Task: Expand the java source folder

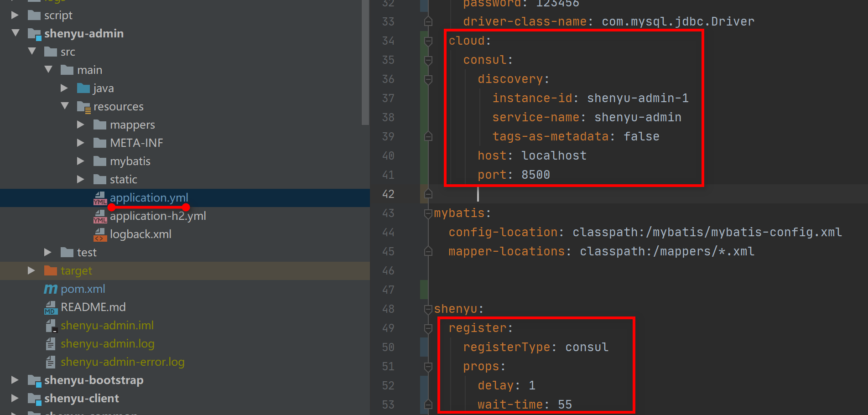Action: click(x=64, y=88)
